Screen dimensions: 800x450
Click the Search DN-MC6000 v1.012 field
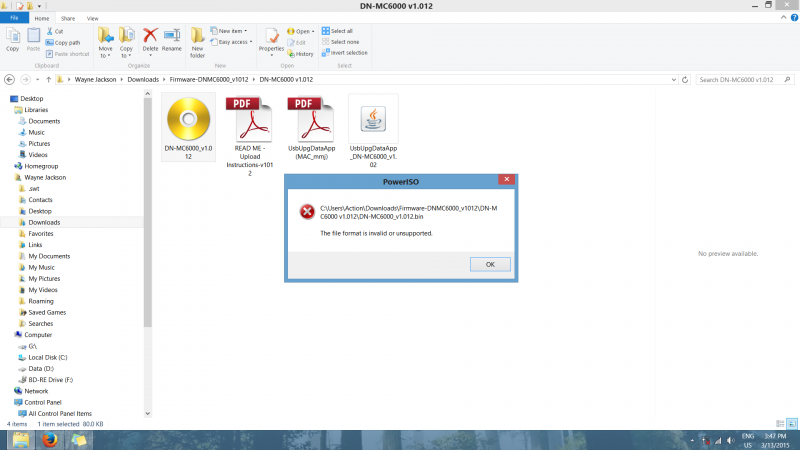coord(744,80)
